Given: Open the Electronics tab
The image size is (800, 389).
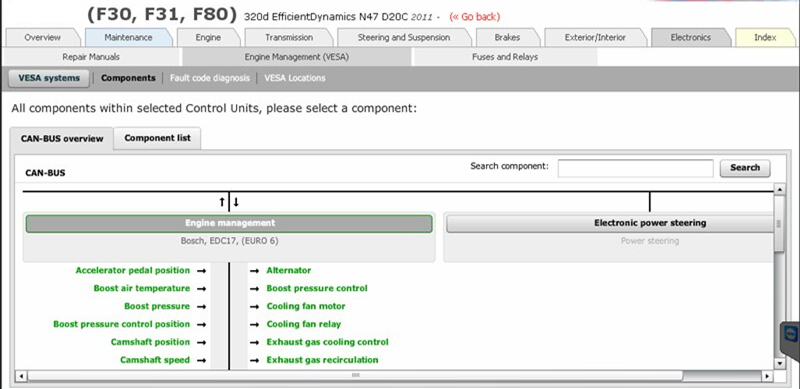Looking at the screenshot, I should (x=690, y=37).
